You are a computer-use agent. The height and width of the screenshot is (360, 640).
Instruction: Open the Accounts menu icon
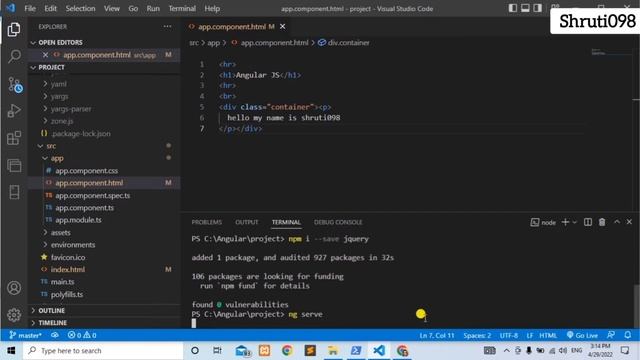[14, 288]
